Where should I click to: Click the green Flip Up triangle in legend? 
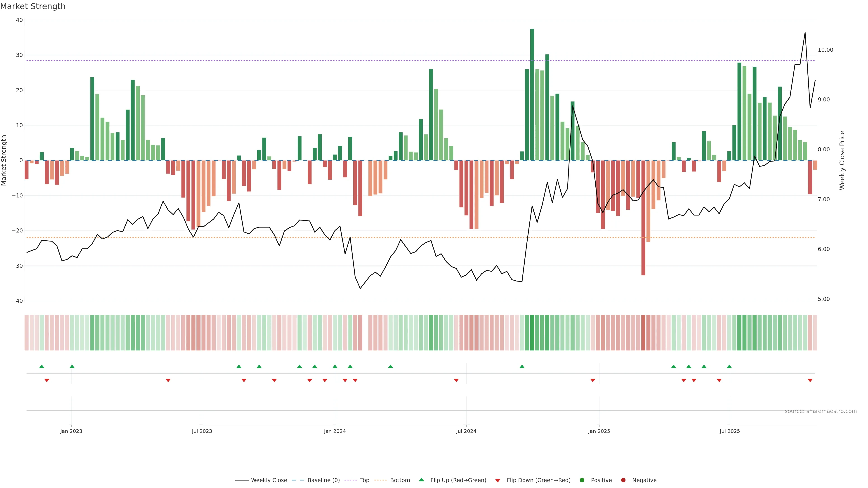(421, 480)
